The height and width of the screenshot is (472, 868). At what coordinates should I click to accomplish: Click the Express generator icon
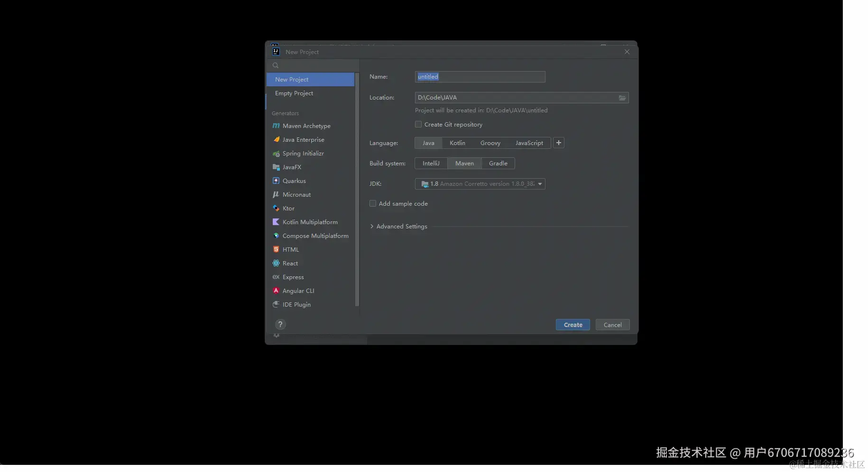(276, 277)
